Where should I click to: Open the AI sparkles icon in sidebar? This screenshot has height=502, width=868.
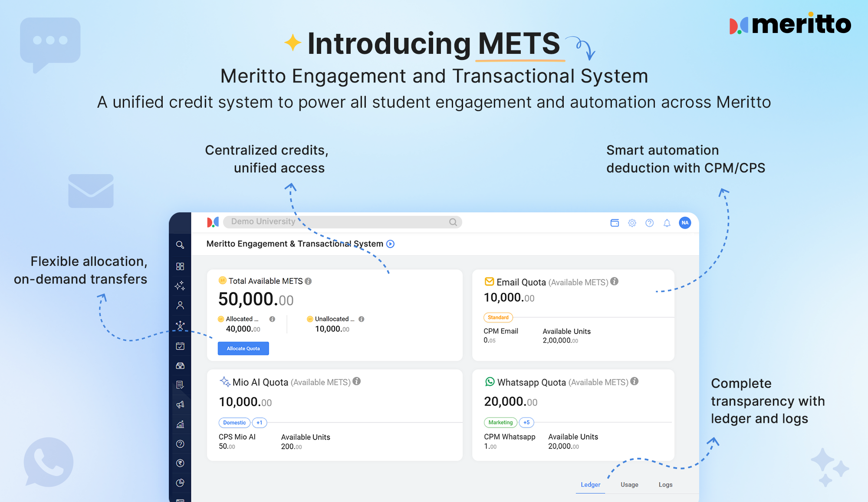[x=181, y=286]
